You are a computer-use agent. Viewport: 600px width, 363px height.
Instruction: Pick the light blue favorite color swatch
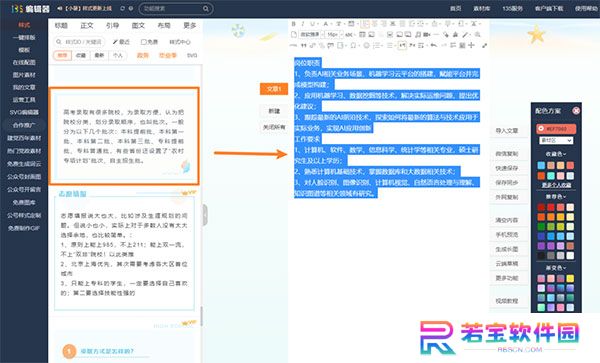click(x=541, y=165)
